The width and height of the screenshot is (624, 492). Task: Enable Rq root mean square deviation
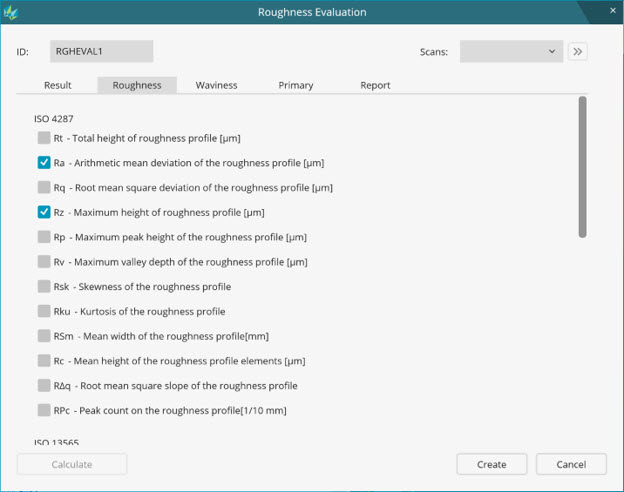tap(44, 187)
